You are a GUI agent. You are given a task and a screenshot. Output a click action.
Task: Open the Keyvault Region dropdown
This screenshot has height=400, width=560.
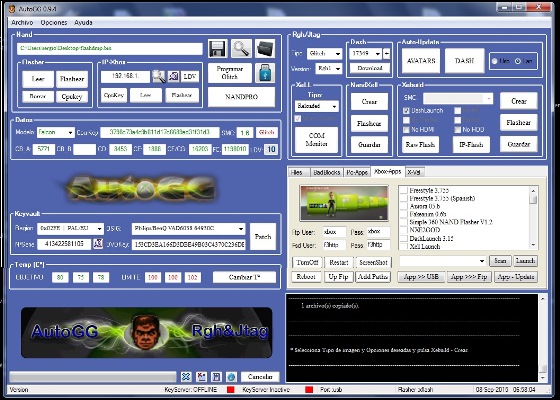point(70,228)
